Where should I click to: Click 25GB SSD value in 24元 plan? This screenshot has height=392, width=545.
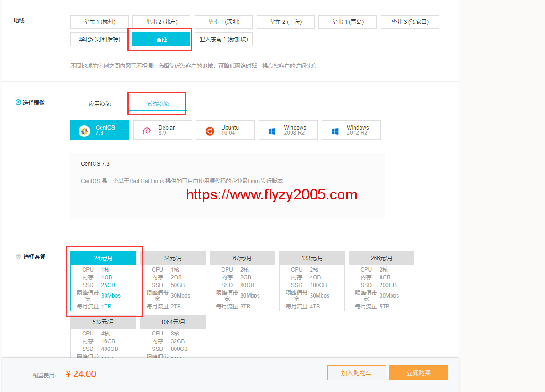pyautogui.click(x=108, y=285)
